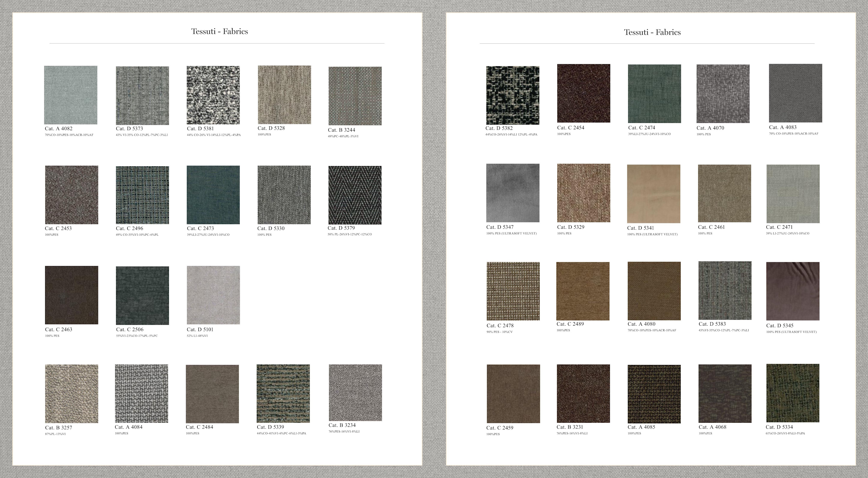This screenshot has height=478, width=868.
Task: Click the Cat. D 5382 black tweed swatch
Action: point(512,95)
